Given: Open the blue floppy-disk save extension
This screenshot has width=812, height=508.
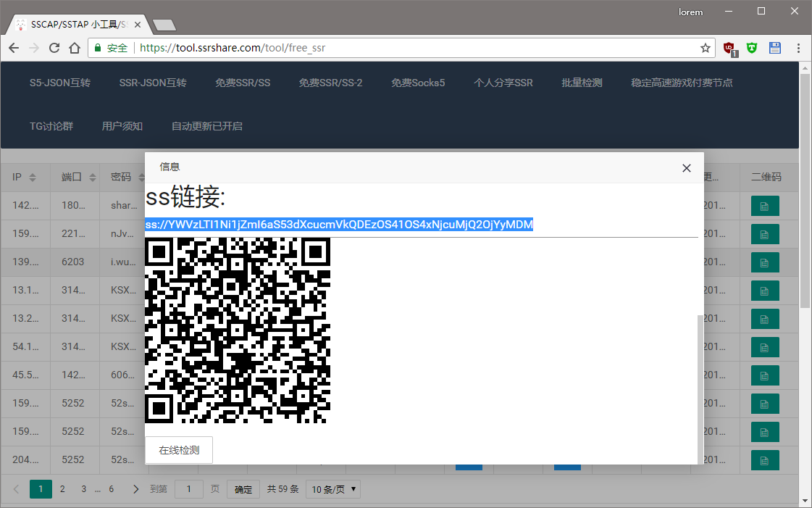Looking at the screenshot, I should (x=775, y=48).
